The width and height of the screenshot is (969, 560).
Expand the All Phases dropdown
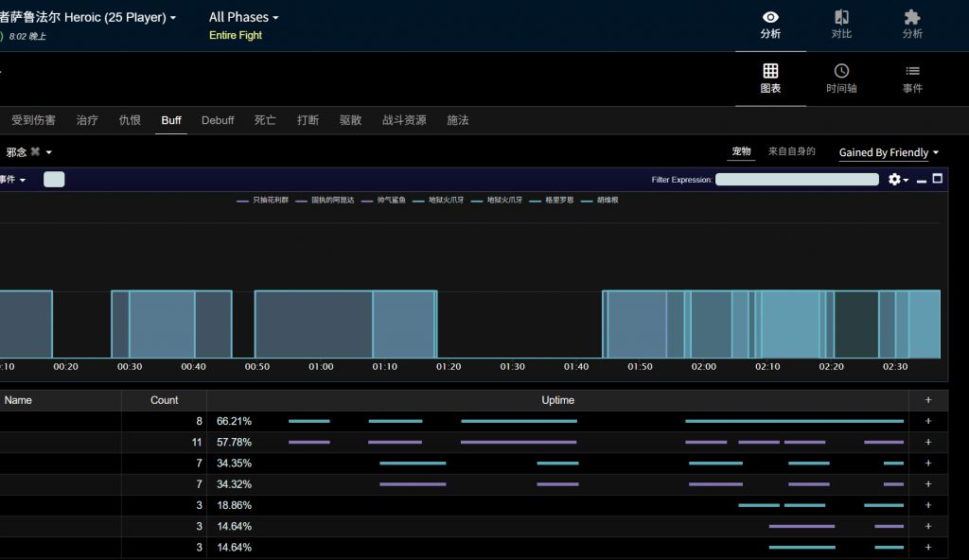[244, 17]
